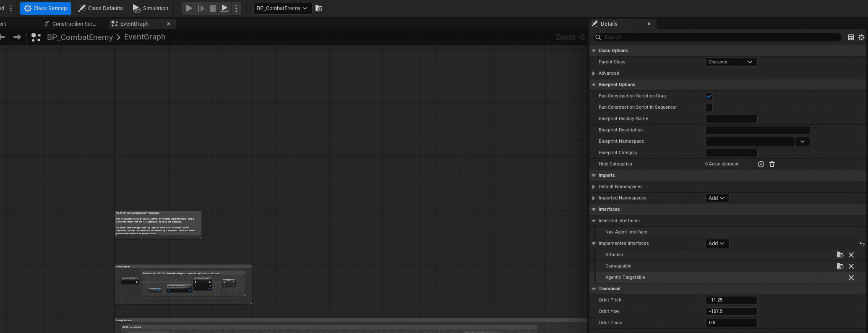
Task: Toggle the Details property matrix grid icon
Action: click(851, 37)
